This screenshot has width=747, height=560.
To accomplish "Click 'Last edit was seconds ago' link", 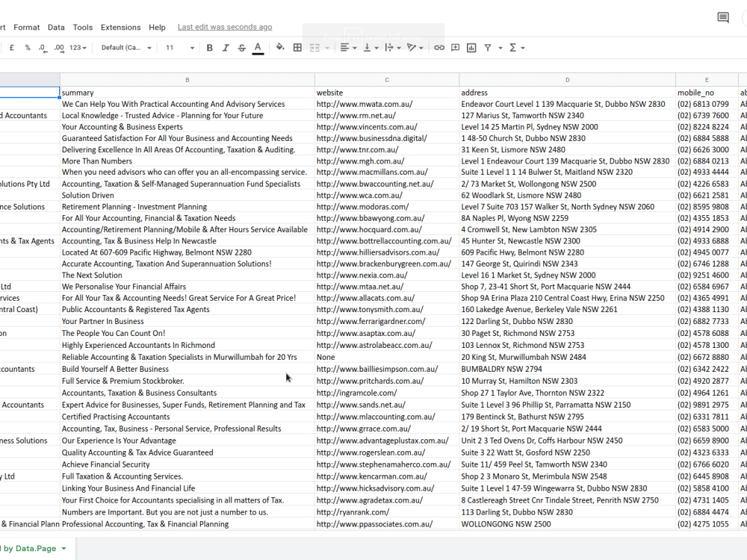I will tap(225, 27).
